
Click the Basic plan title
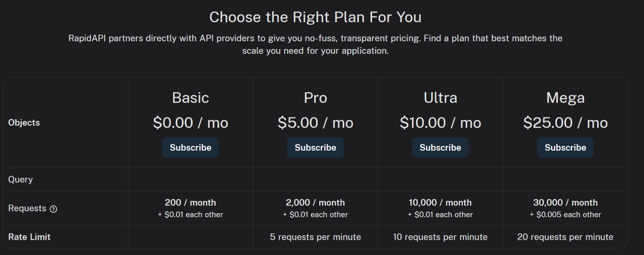[190, 98]
